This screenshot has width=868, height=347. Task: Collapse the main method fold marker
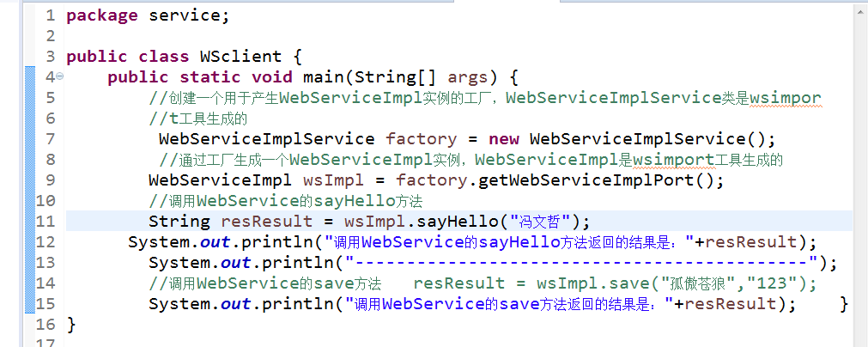[x=58, y=77]
